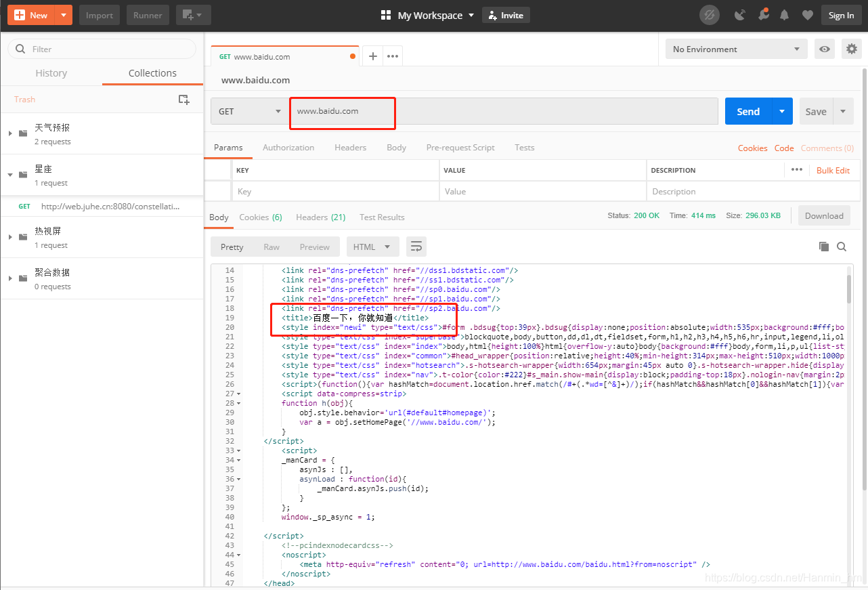Click the Key parameter input cell
The width and height of the screenshot is (868, 590).
click(x=335, y=192)
